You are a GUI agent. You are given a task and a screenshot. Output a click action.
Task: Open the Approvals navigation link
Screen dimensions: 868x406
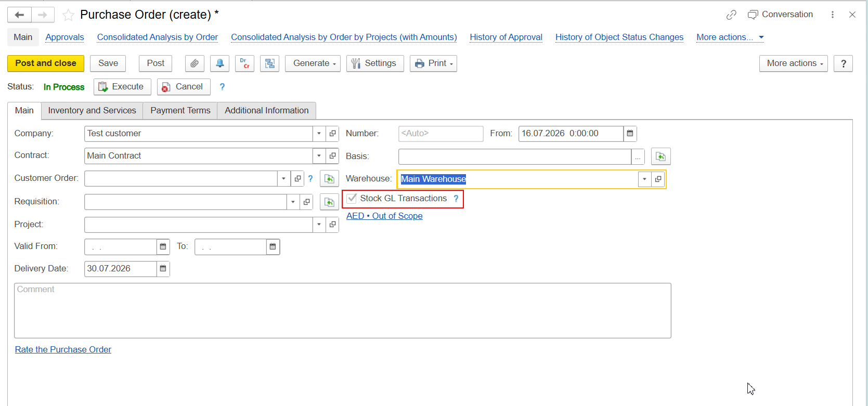[x=64, y=37]
